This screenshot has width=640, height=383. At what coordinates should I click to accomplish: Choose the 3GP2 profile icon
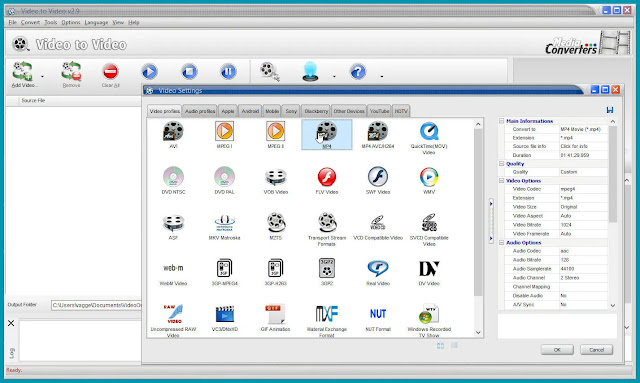point(327,268)
